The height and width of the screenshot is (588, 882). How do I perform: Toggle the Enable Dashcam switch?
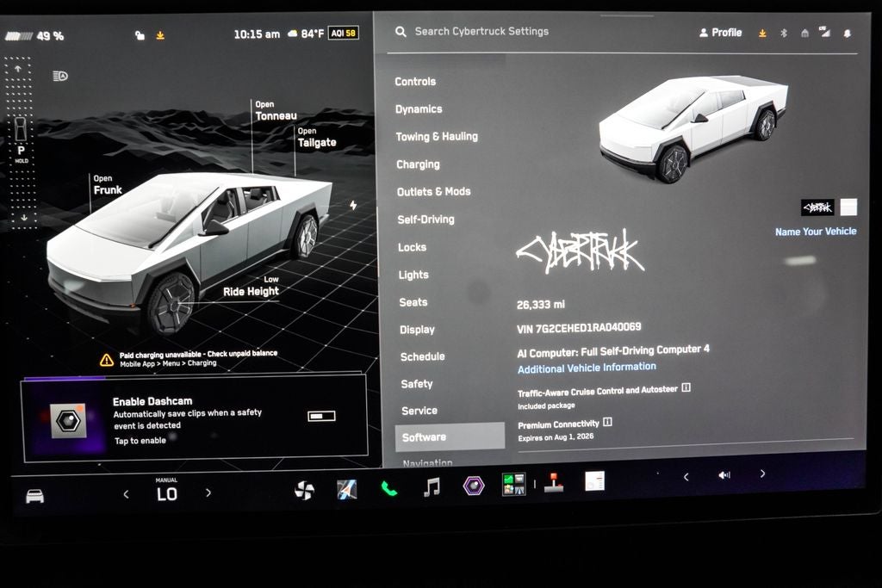point(322,416)
